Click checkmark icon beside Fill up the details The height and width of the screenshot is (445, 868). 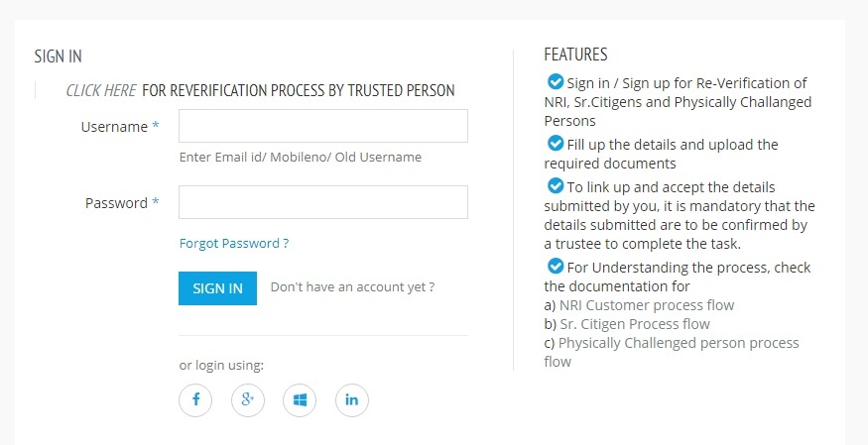click(556, 144)
